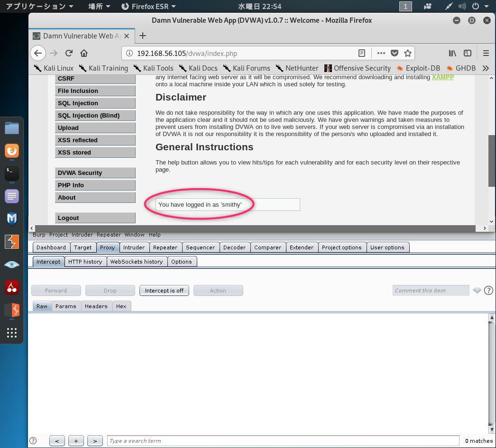Click workspace indicator 1
Screen dimensions: 496x448
tap(405, 6)
